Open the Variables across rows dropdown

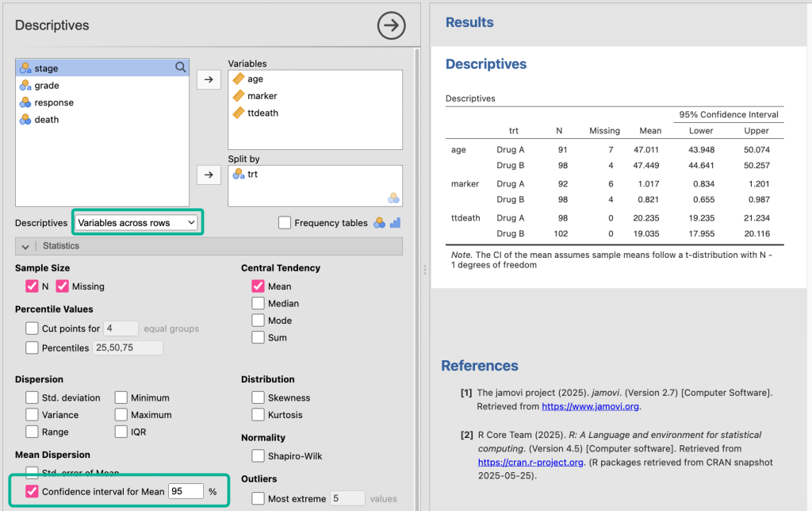[x=136, y=223]
